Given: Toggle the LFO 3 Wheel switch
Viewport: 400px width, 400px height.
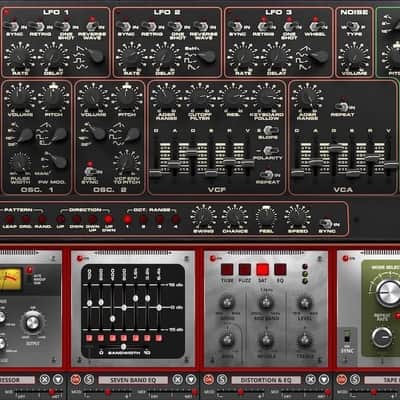Looking at the screenshot, I should pyautogui.click(x=315, y=26).
